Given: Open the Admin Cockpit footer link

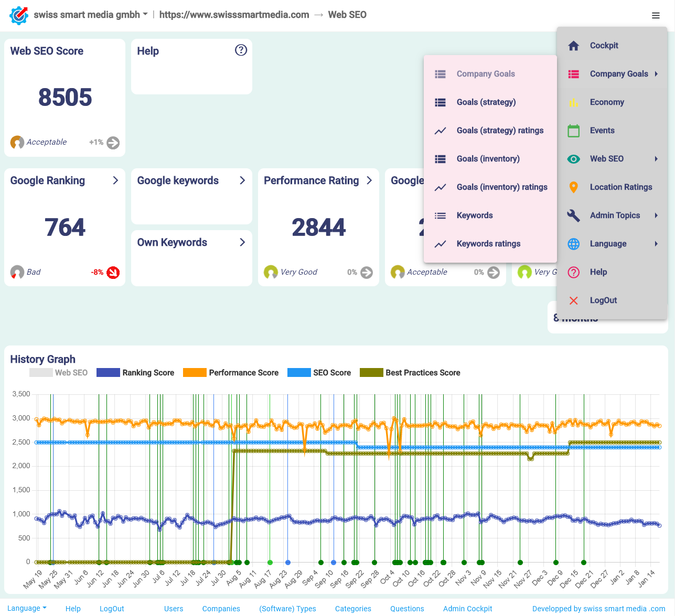Looking at the screenshot, I should 468,609.
